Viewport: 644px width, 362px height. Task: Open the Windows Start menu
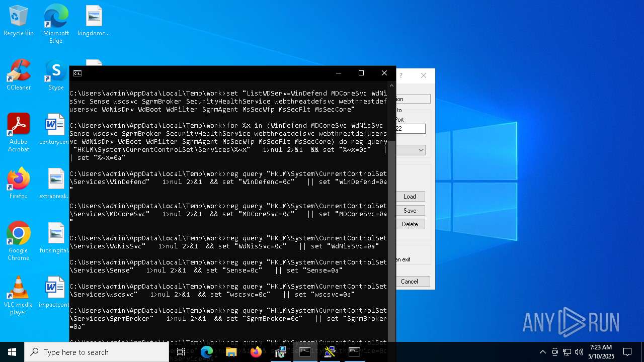[12, 352]
